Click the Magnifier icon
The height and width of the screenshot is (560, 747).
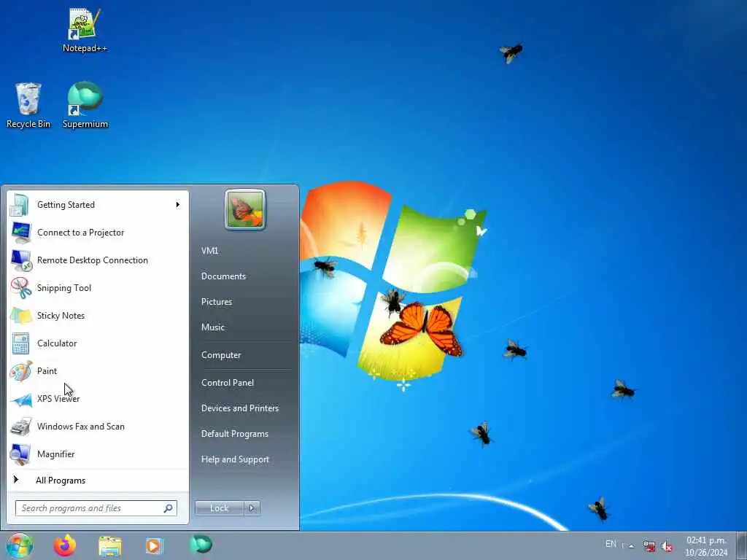(20, 454)
